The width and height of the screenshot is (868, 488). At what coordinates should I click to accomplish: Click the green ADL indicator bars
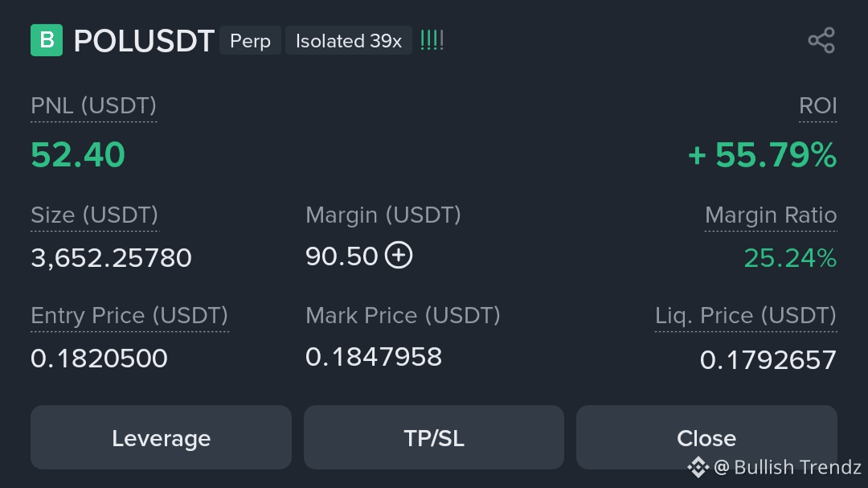[432, 40]
